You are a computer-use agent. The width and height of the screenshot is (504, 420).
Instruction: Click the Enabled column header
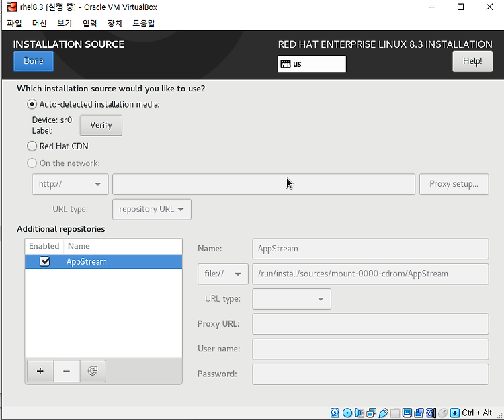pyautogui.click(x=44, y=246)
